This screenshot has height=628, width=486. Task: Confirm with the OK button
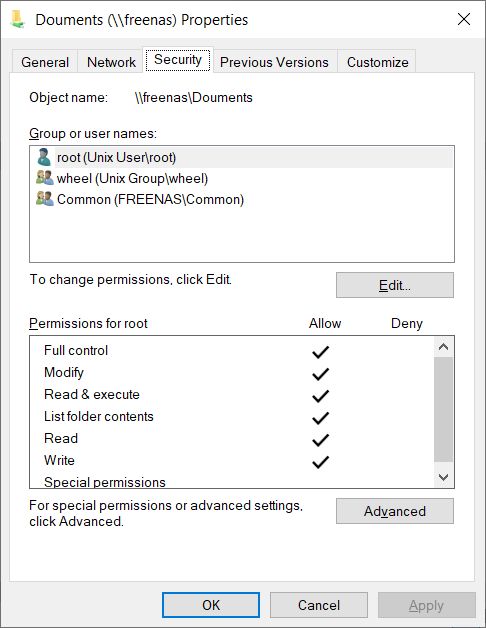coord(211,605)
